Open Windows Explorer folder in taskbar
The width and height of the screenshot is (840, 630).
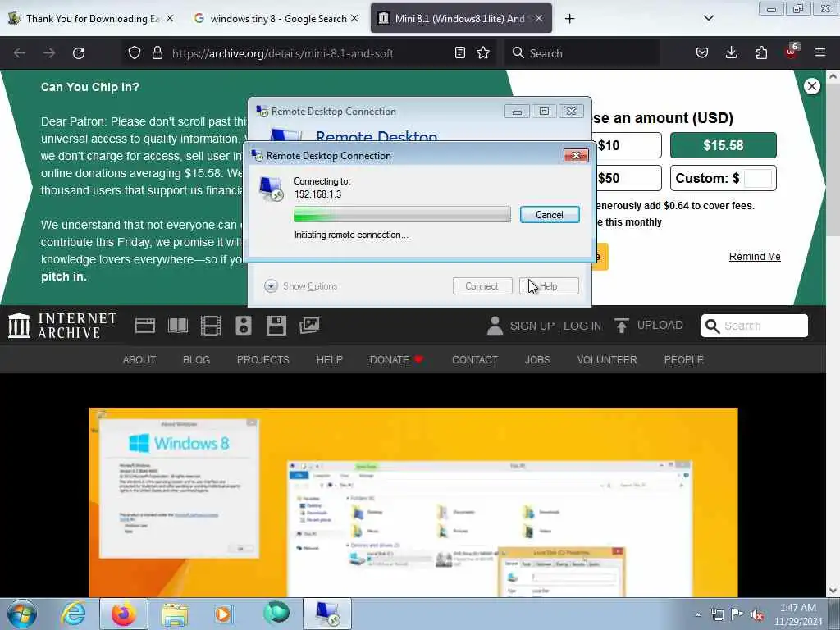(175, 614)
